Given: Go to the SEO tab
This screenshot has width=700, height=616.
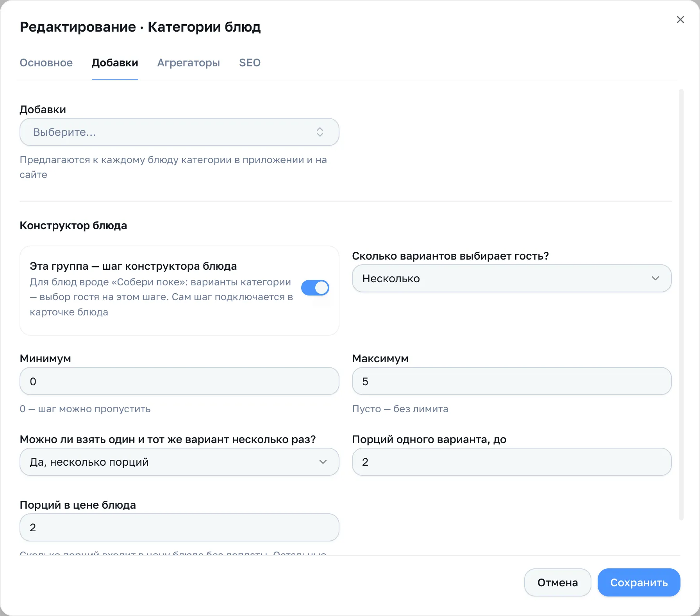Looking at the screenshot, I should (250, 63).
